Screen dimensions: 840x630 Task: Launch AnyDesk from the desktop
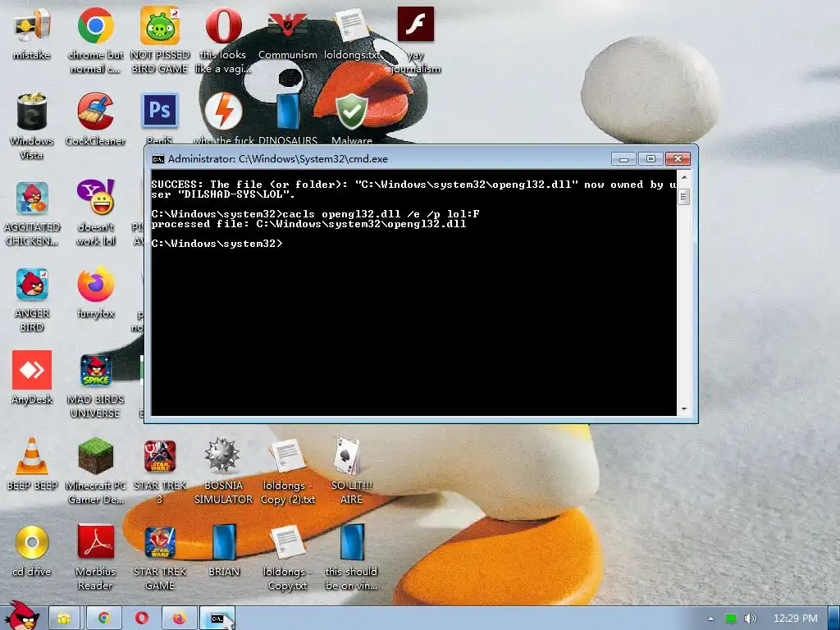pyautogui.click(x=32, y=370)
